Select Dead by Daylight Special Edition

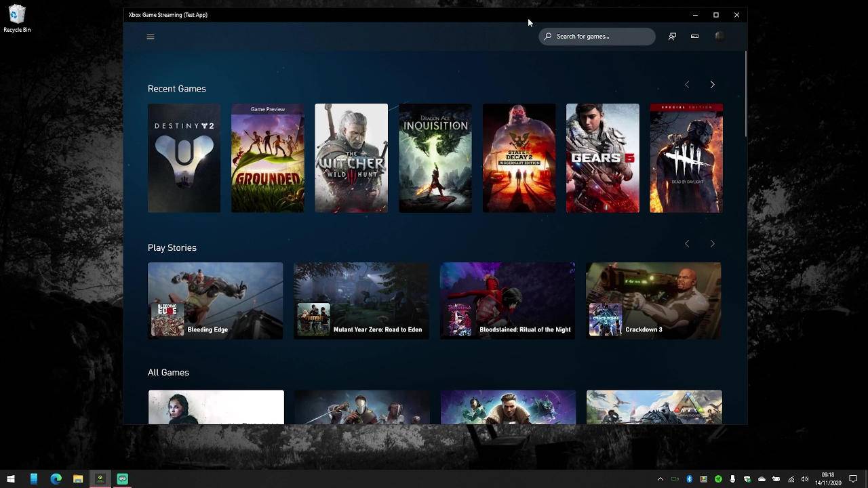(x=686, y=158)
